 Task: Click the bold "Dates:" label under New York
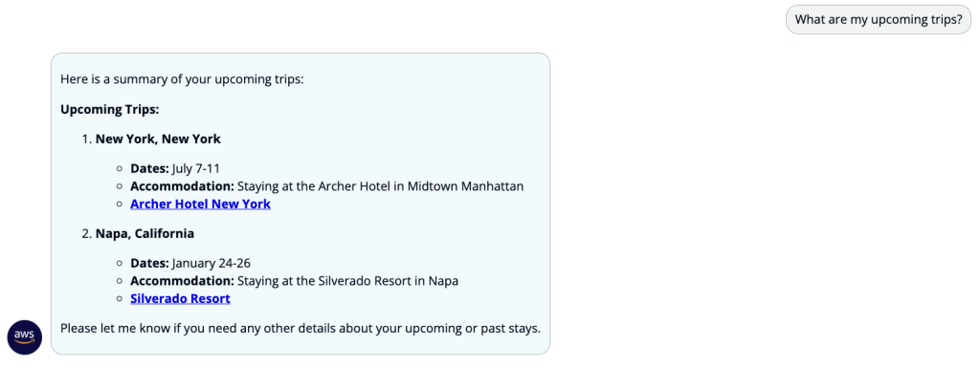pos(149,168)
